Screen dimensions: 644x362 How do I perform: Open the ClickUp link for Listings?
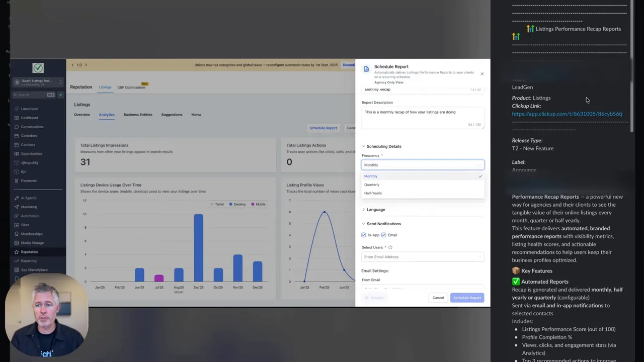click(567, 114)
